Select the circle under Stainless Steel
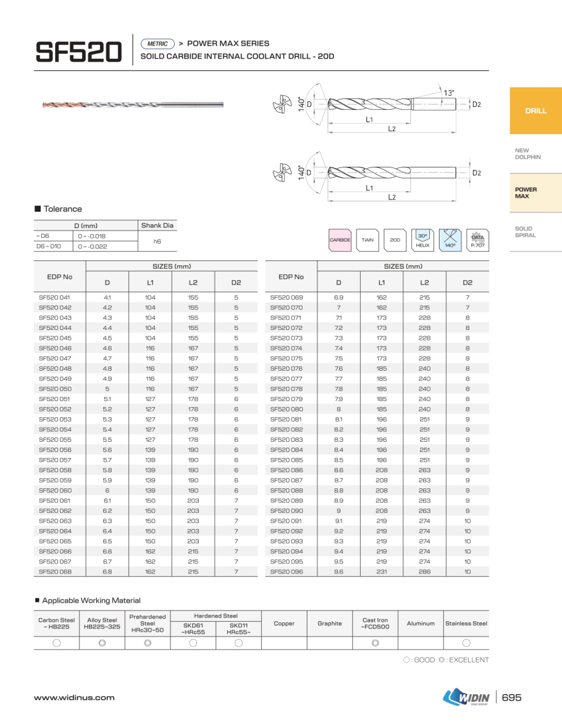The image size is (562, 728). tap(466, 643)
